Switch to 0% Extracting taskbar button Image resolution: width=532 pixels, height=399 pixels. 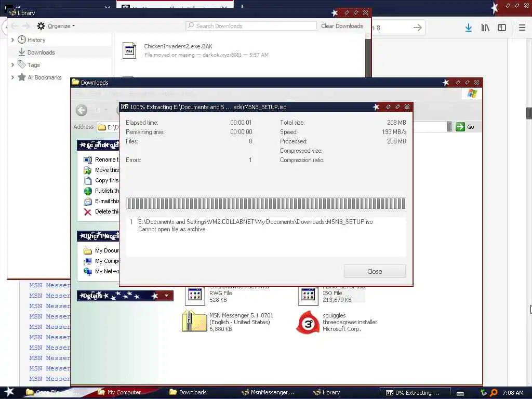click(x=415, y=393)
